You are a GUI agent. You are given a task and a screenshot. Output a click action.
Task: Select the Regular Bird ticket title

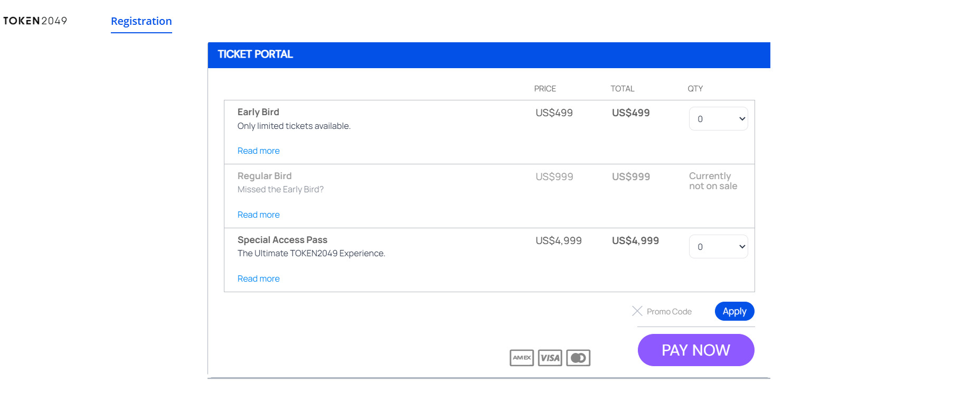coord(265,176)
